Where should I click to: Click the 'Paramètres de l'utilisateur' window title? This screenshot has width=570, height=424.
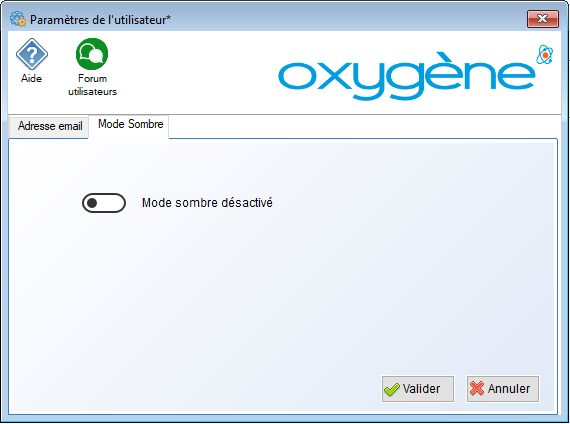tap(100, 20)
